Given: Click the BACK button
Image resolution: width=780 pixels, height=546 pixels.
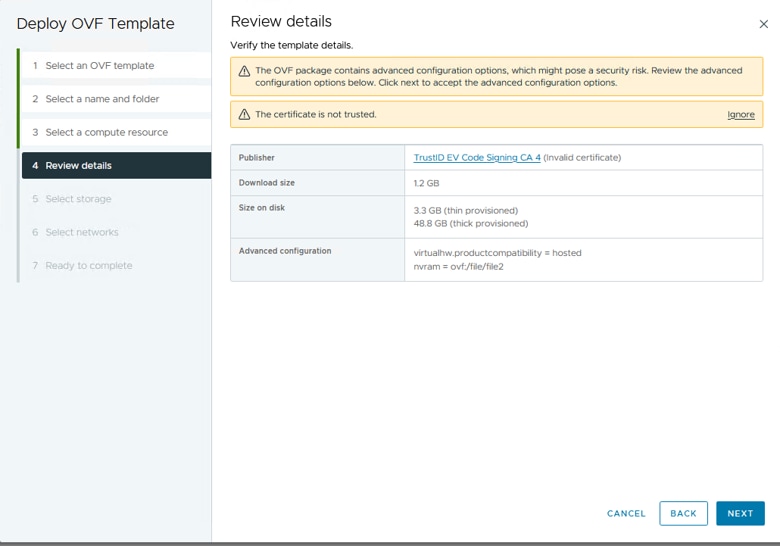Looking at the screenshot, I should (683, 513).
